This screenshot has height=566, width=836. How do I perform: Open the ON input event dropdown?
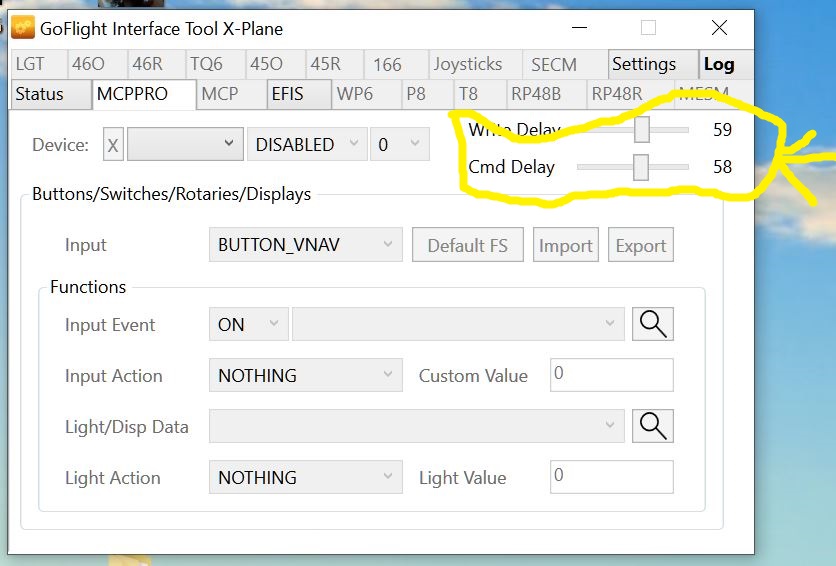coord(248,325)
